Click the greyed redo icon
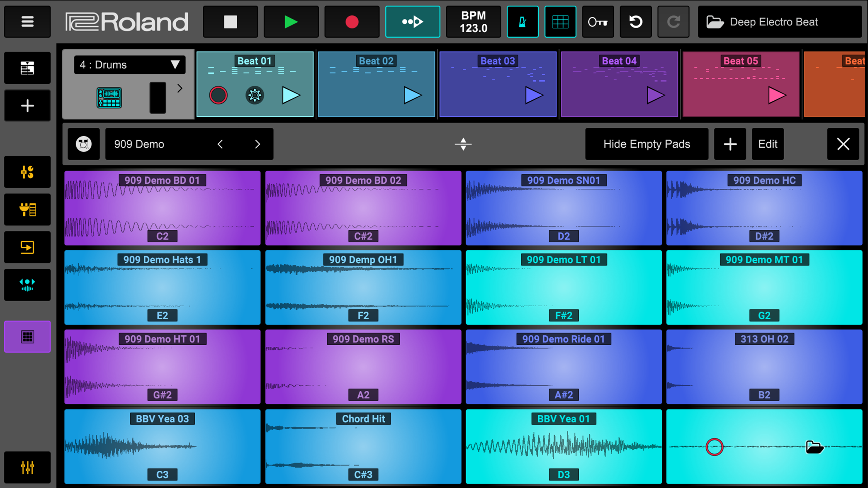Viewport: 868px width, 488px height. [673, 22]
